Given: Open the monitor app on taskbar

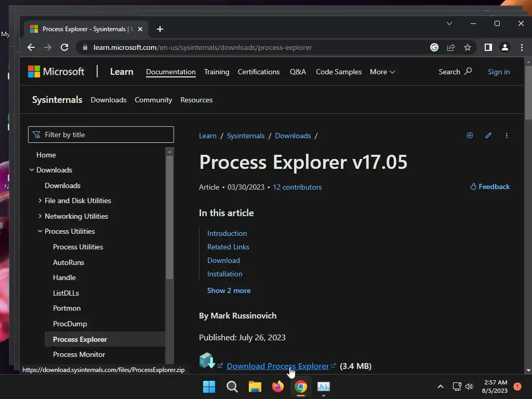Looking at the screenshot, I should (323, 387).
